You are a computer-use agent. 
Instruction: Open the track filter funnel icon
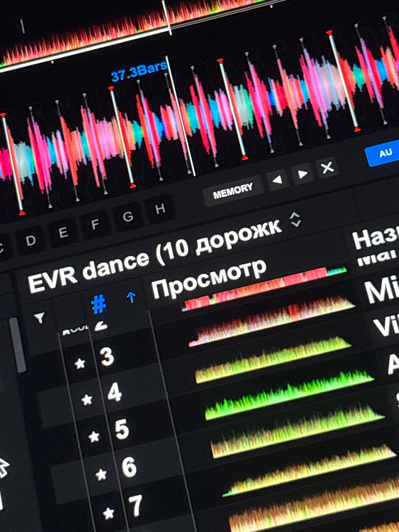pyautogui.click(x=39, y=317)
